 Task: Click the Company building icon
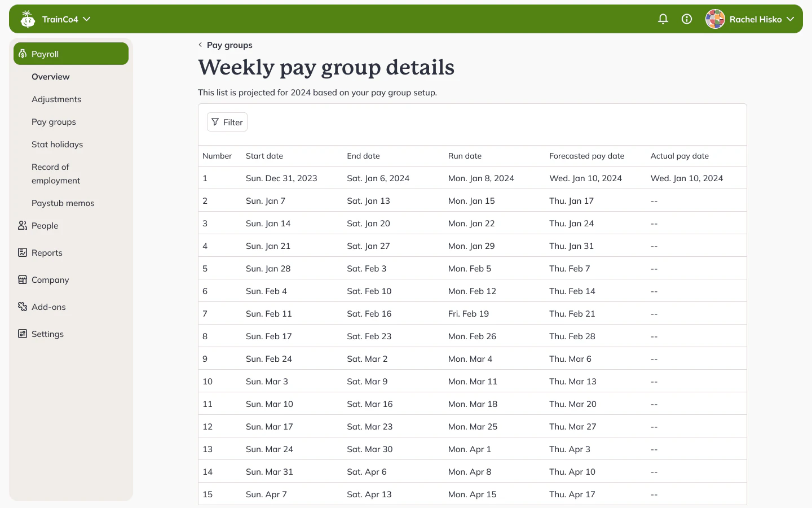tap(22, 279)
